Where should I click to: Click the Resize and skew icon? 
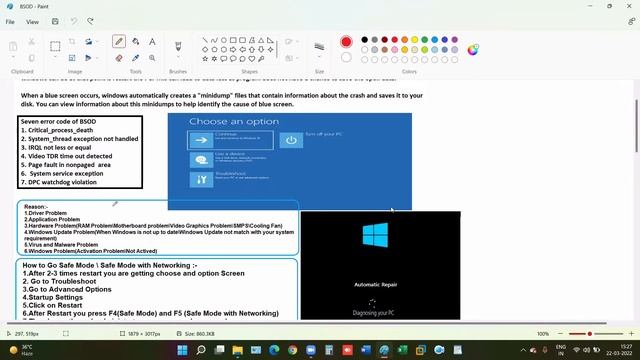click(72, 58)
